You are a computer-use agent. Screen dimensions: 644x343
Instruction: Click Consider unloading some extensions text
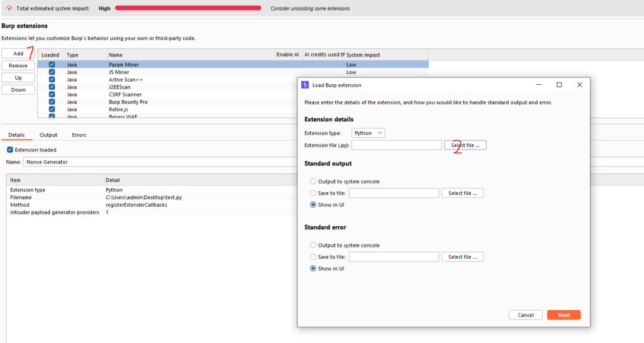pyautogui.click(x=310, y=8)
